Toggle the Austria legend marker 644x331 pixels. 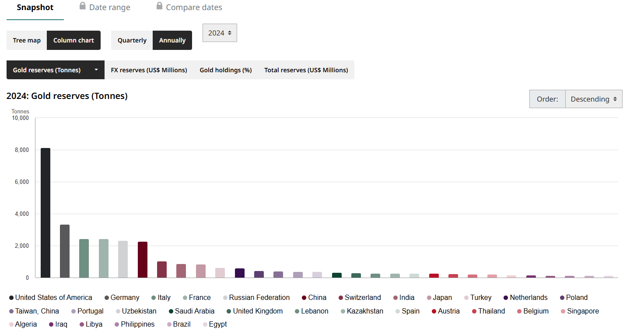(434, 311)
